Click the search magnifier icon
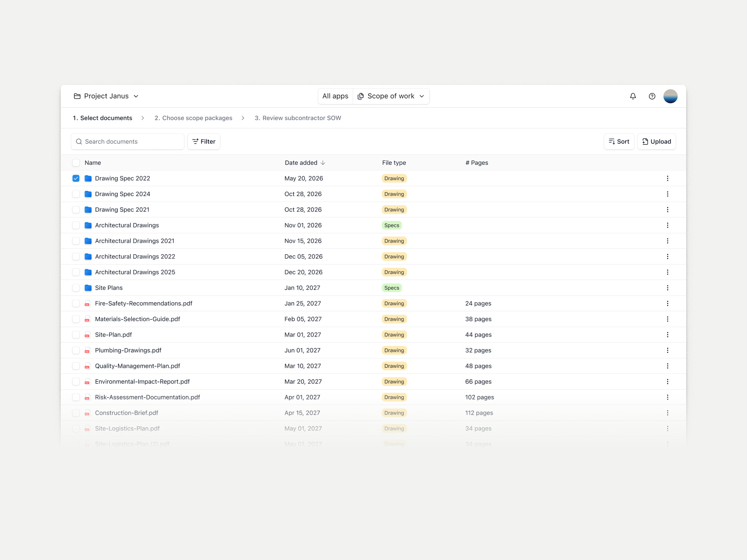The image size is (747, 560). 79,141
